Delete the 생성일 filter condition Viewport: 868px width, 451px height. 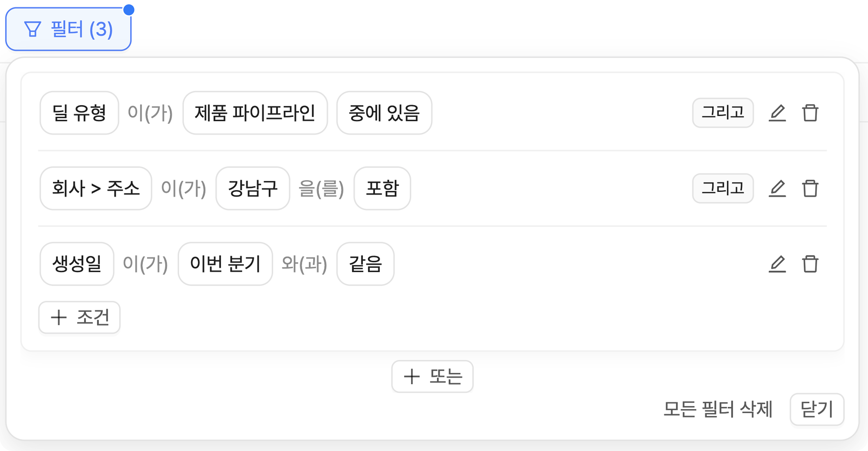[x=810, y=264]
